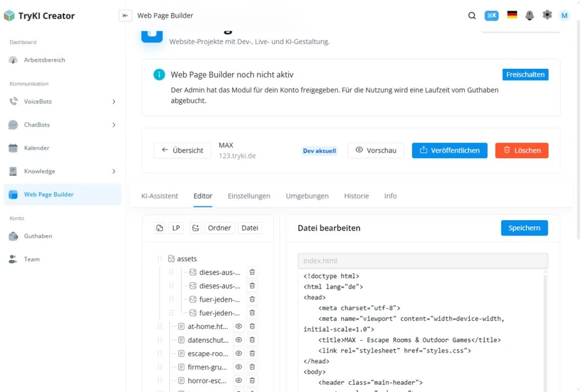The image size is (581, 392).
Task: Click the index.html filename field
Action: (x=422, y=261)
